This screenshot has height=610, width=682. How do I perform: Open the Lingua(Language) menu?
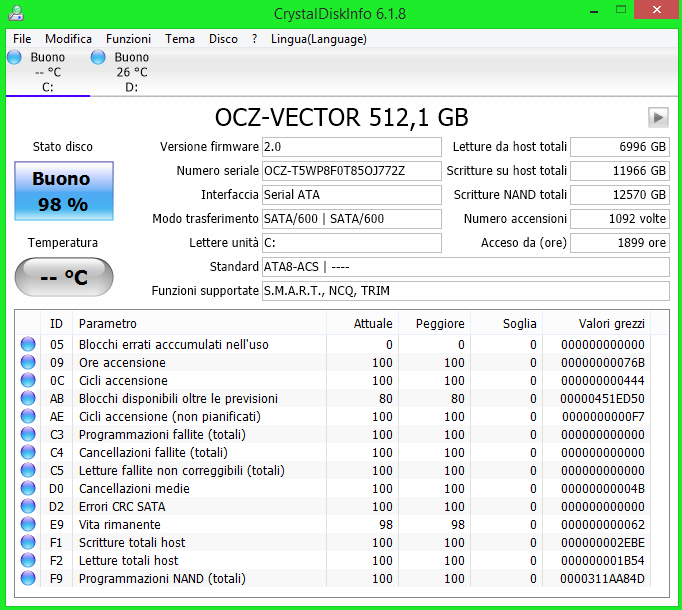(318, 39)
